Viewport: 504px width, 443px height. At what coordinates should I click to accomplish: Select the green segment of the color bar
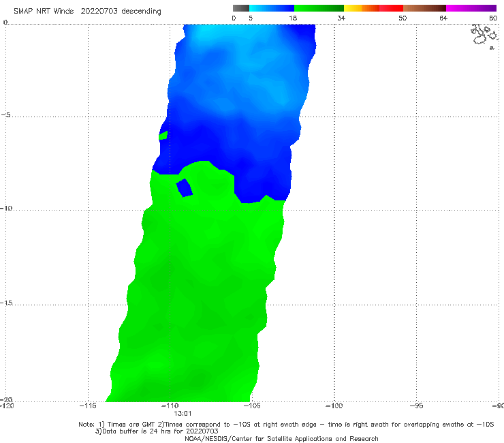[319, 8]
